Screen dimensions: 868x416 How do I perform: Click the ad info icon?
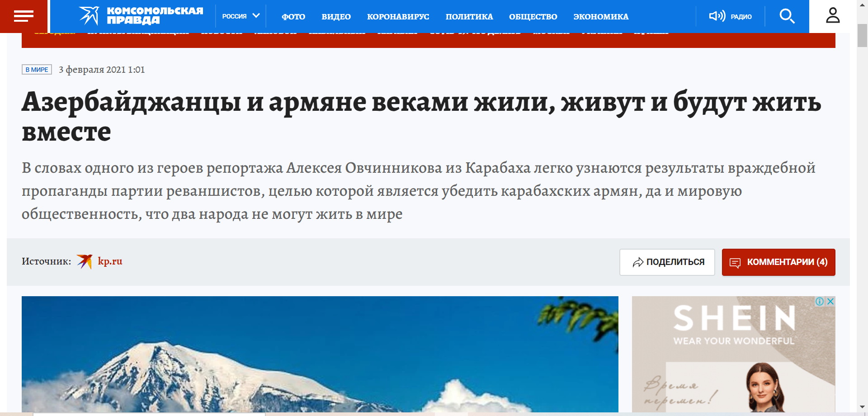coord(819,302)
